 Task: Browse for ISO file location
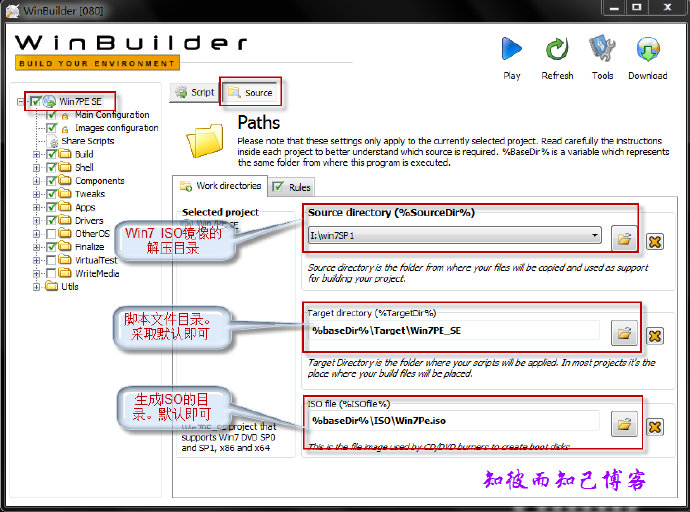(x=624, y=424)
